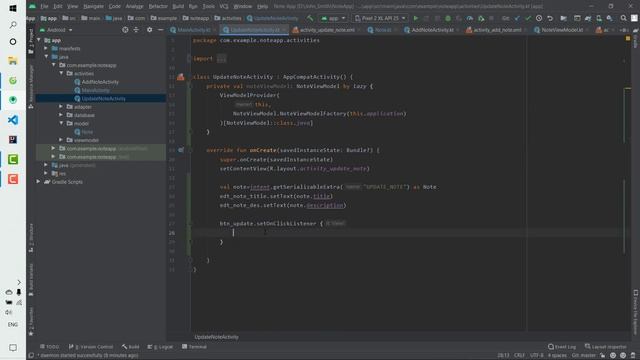Open the VCS menu
The image size is (640, 360).
coord(224,7)
